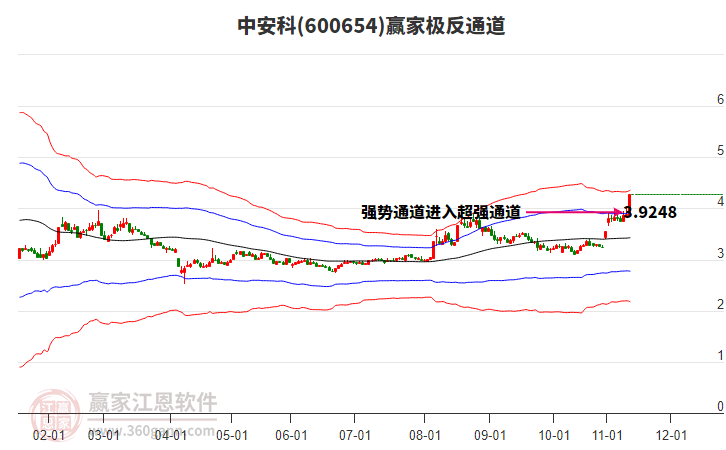The width and height of the screenshot is (726, 450).
Task: Click the y-axis value 5
Action: click(720, 150)
